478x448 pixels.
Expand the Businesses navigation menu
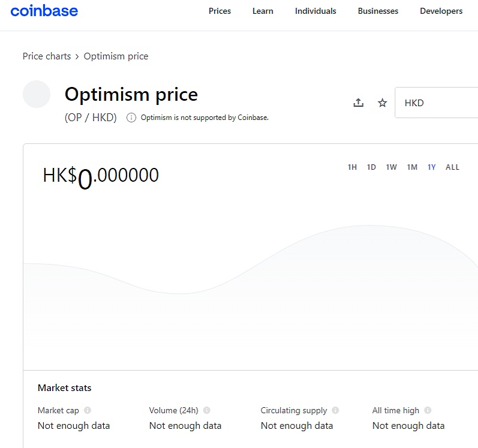[378, 11]
